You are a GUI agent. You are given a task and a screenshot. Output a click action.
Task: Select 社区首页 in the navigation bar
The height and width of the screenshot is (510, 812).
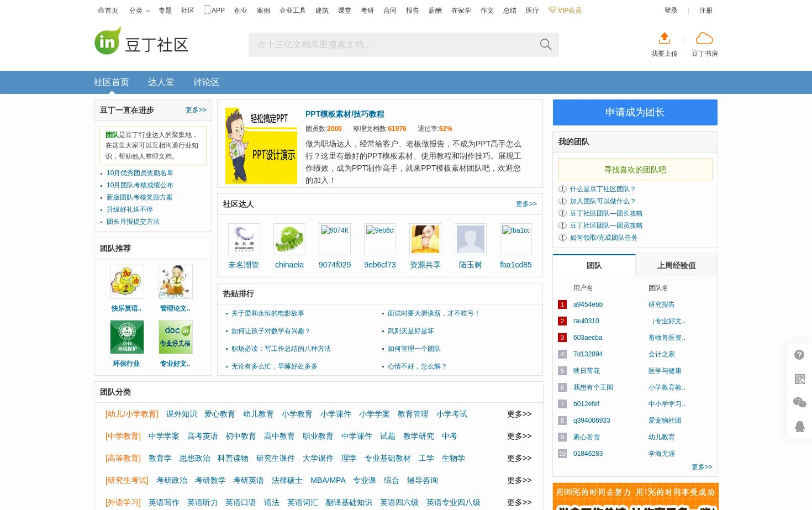[112, 82]
